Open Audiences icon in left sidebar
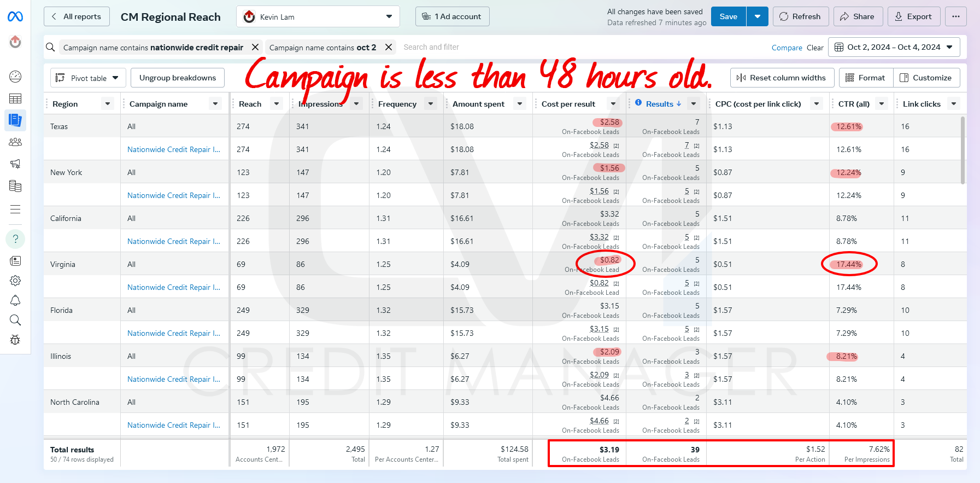This screenshot has width=980, height=483. coord(15,142)
